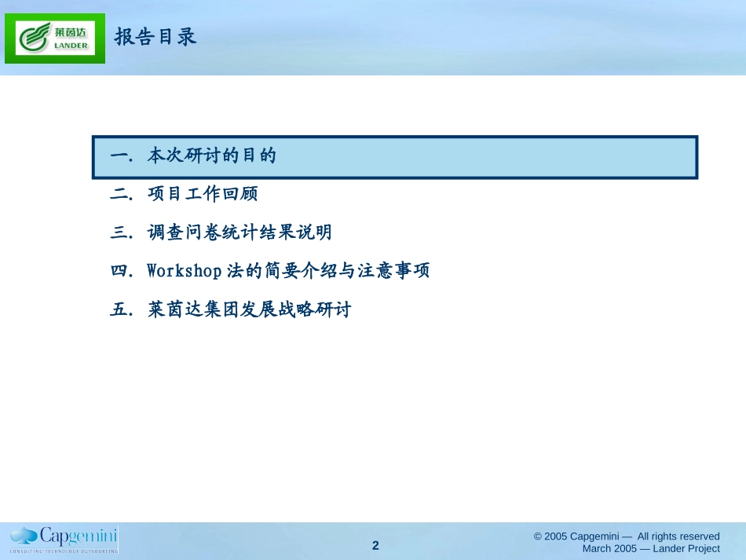Select agenda item '五. 莱茵达集团发展战略研讨'

tap(230, 309)
